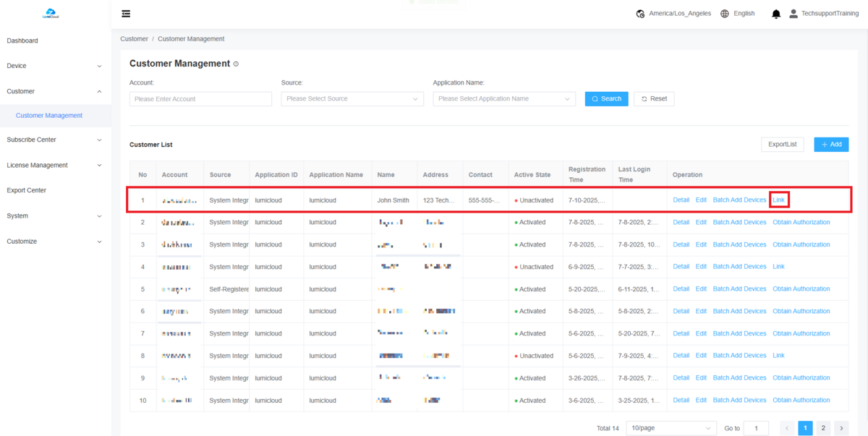Open the Application Name dropdown

pyautogui.click(x=504, y=99)
